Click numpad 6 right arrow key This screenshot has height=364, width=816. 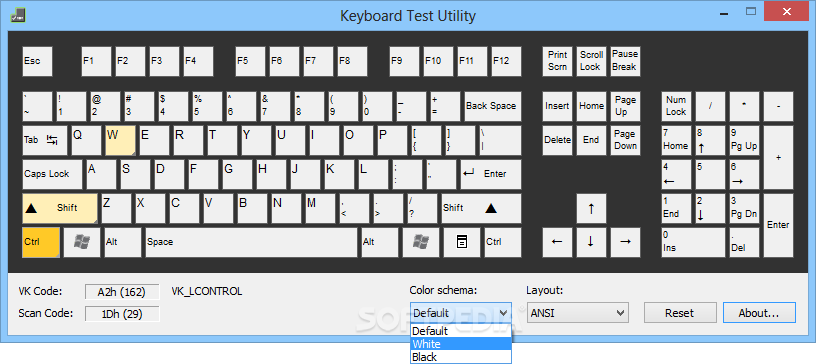744,174
